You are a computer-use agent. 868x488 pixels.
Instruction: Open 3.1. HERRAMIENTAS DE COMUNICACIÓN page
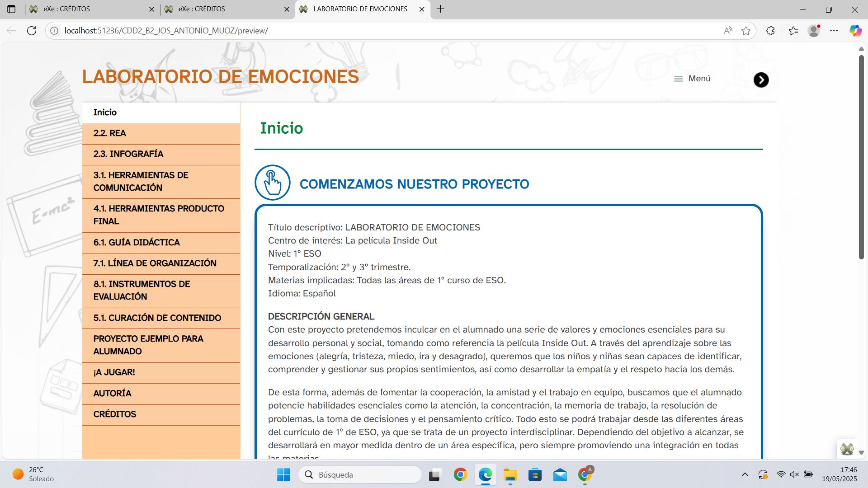pyautogui.click(x=161, y=182)
